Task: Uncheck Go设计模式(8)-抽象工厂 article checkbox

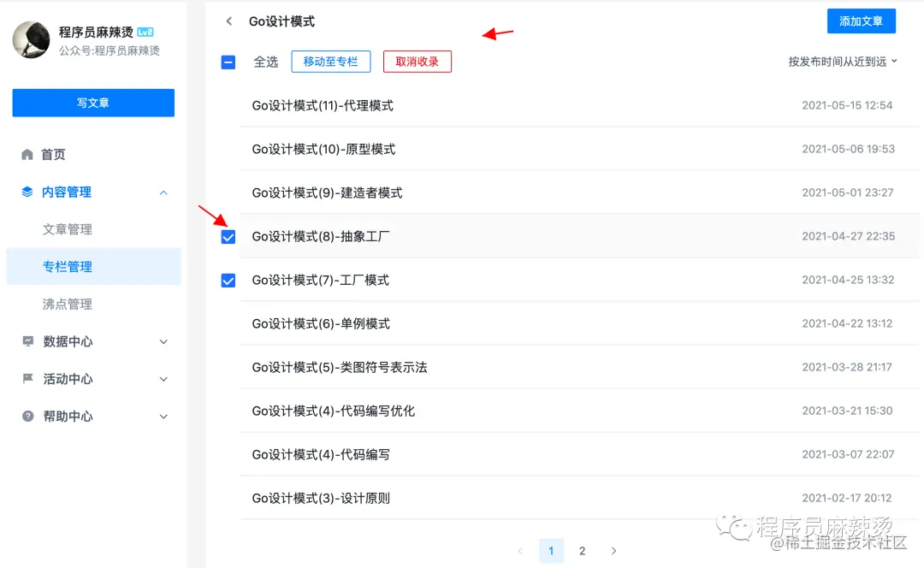Action: point(227,237)
